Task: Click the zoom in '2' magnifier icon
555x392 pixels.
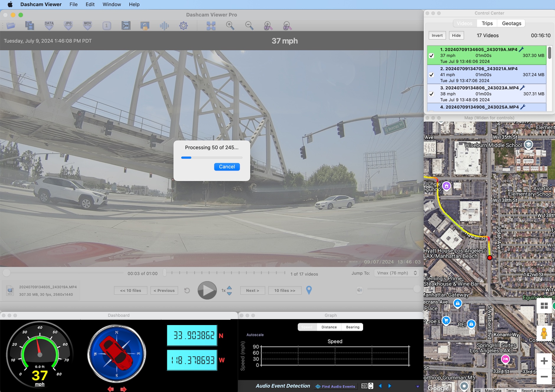Action: click(268, 26)
